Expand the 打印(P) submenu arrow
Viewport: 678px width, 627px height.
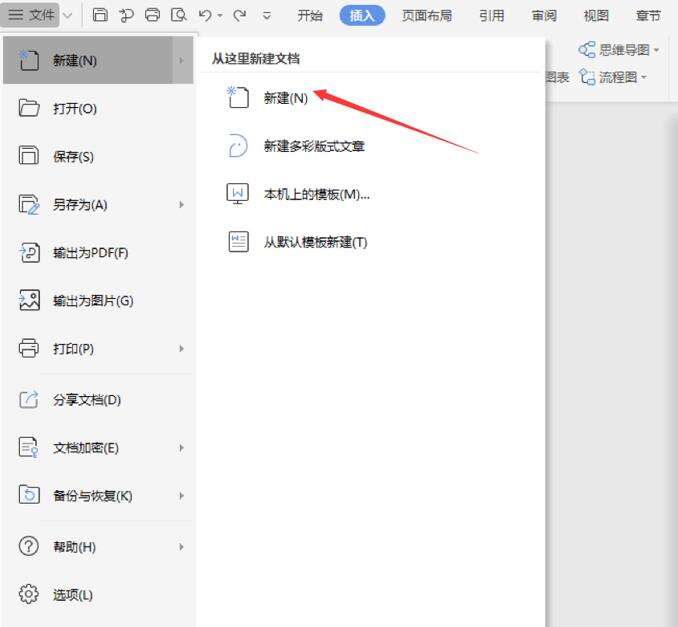[x=181, y=349]
